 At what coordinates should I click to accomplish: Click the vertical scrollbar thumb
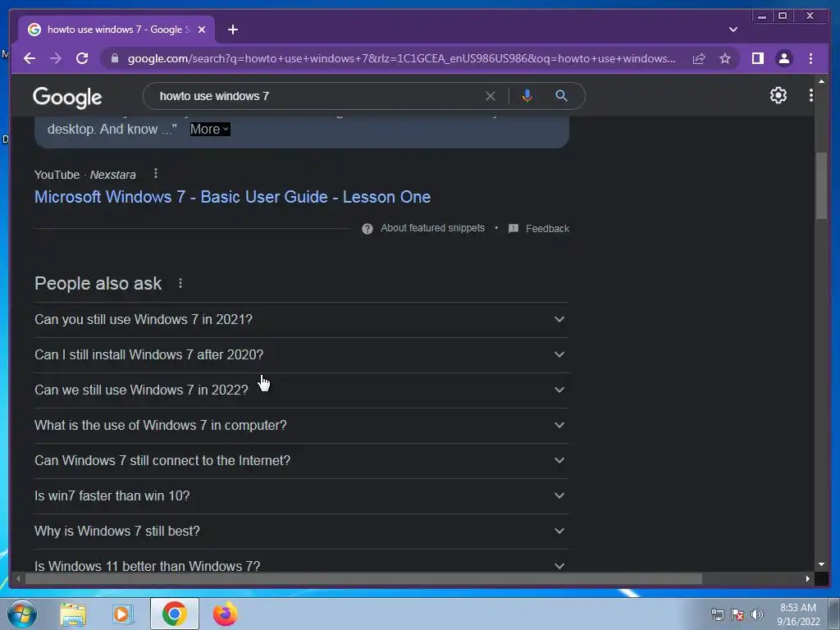pyautogui.click(x=821, y=186)
